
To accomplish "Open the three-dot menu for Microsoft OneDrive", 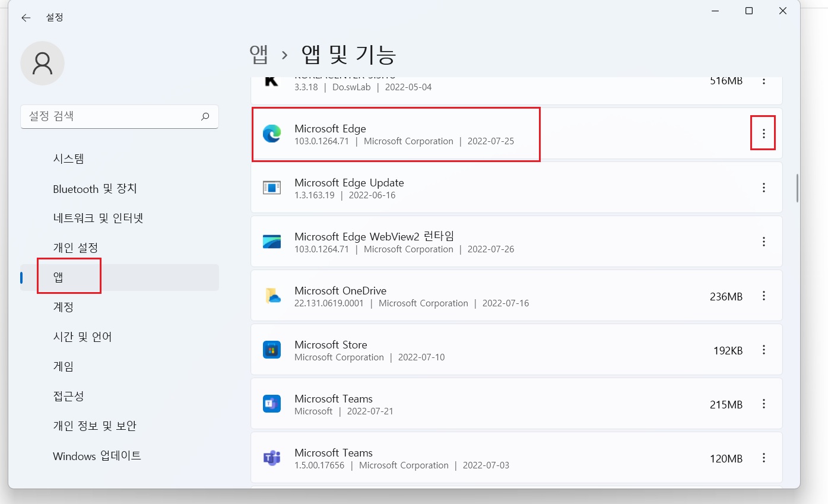I will pos(764,296).
